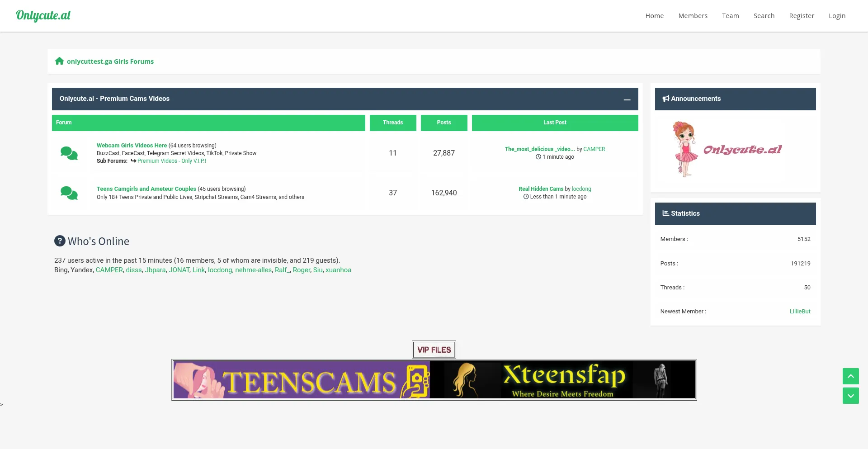Image resolution: width=868 pixels, height=449 pixels.
Task: Click the VIP FILES button
Action: (x=434, y=350)
